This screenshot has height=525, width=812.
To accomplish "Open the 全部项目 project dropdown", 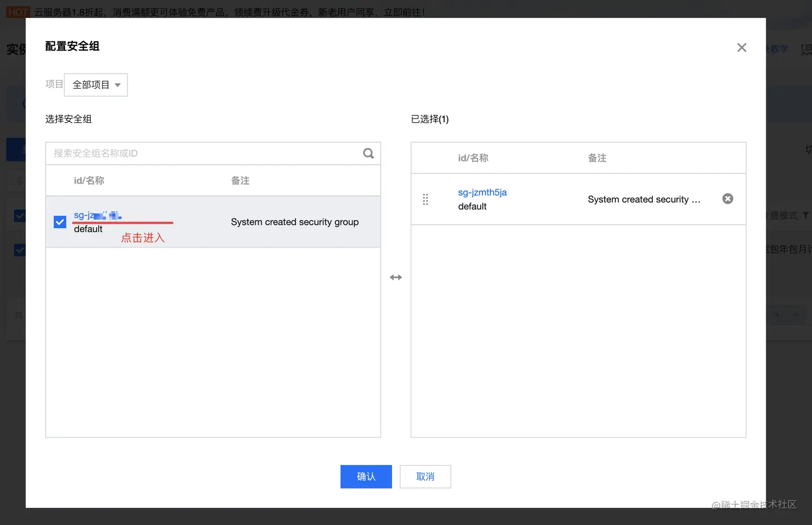I will tap(96, 85).
